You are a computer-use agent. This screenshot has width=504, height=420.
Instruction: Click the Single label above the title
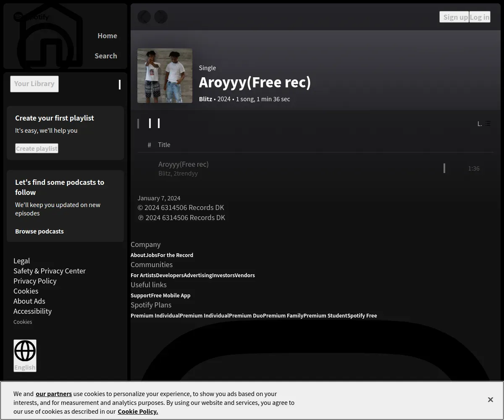pyautogui.click(x=207, y=68)
